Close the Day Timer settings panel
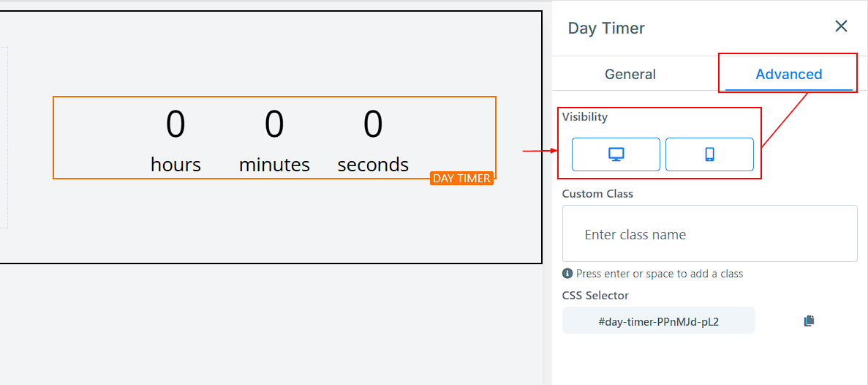Screen dimensions: 868x385 [x=841, y=27]
